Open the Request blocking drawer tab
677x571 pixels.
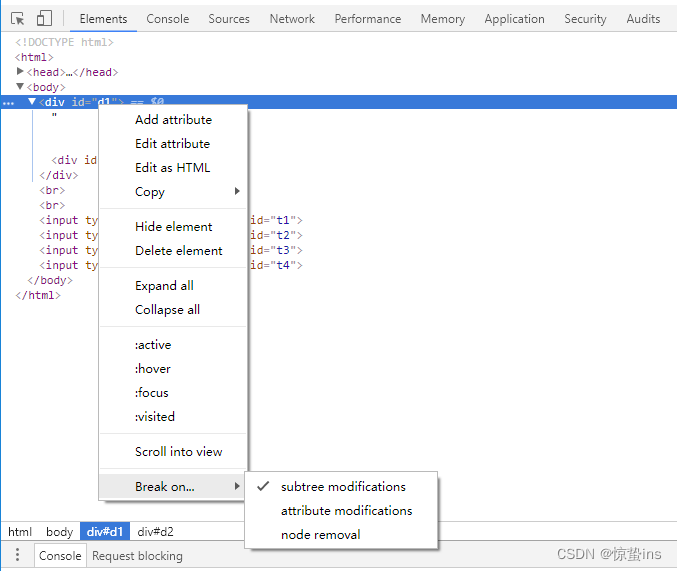tap(137, 555)
